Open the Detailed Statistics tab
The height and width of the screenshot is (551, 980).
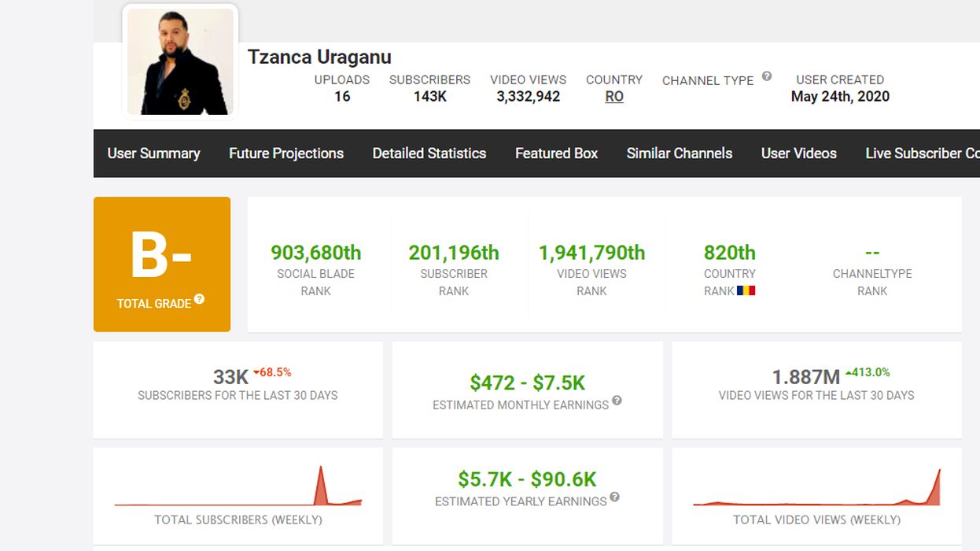pos(429,153)
